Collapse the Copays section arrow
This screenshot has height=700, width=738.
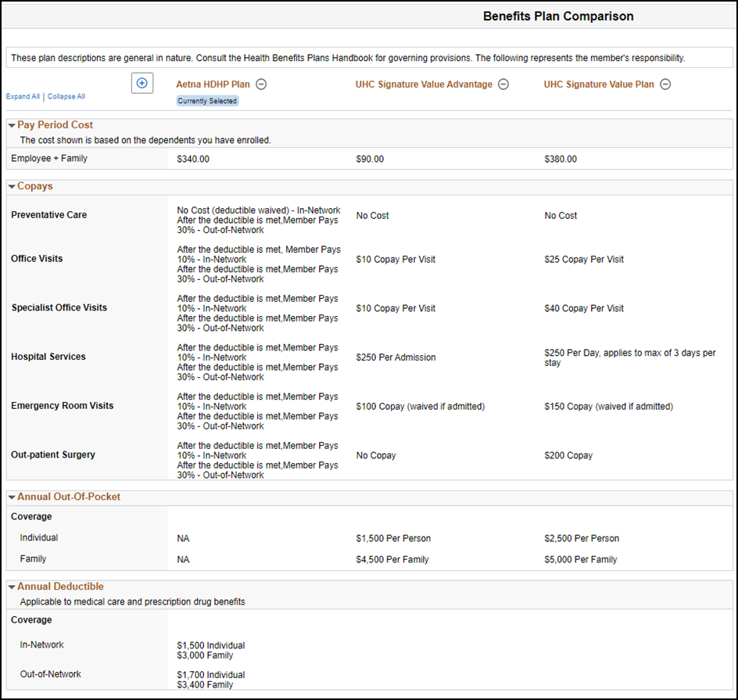[x=12, y=186]
